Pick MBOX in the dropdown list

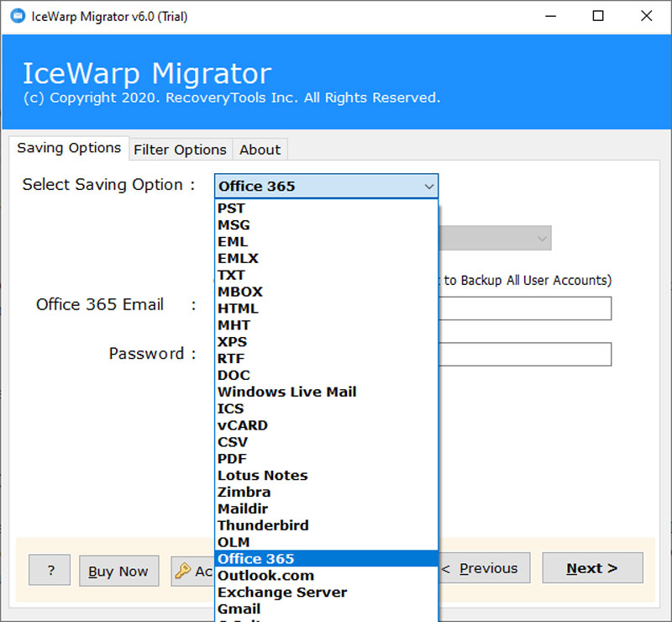coord(326,292)
